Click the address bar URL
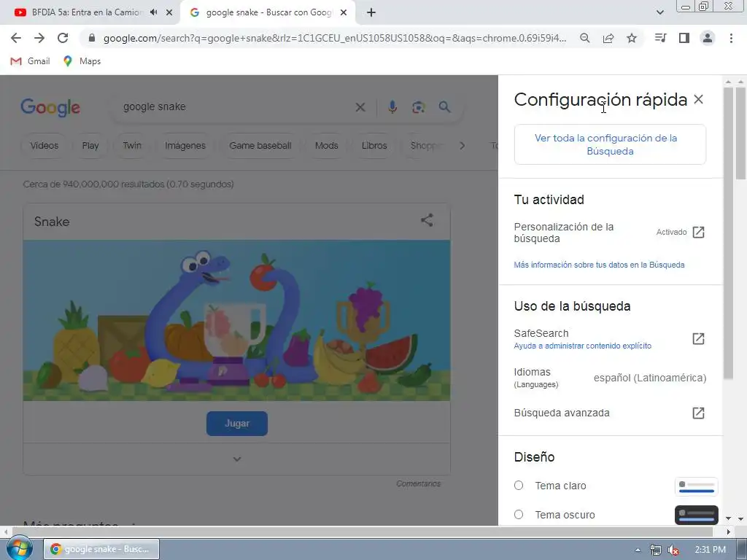 [x=334, y=38]
